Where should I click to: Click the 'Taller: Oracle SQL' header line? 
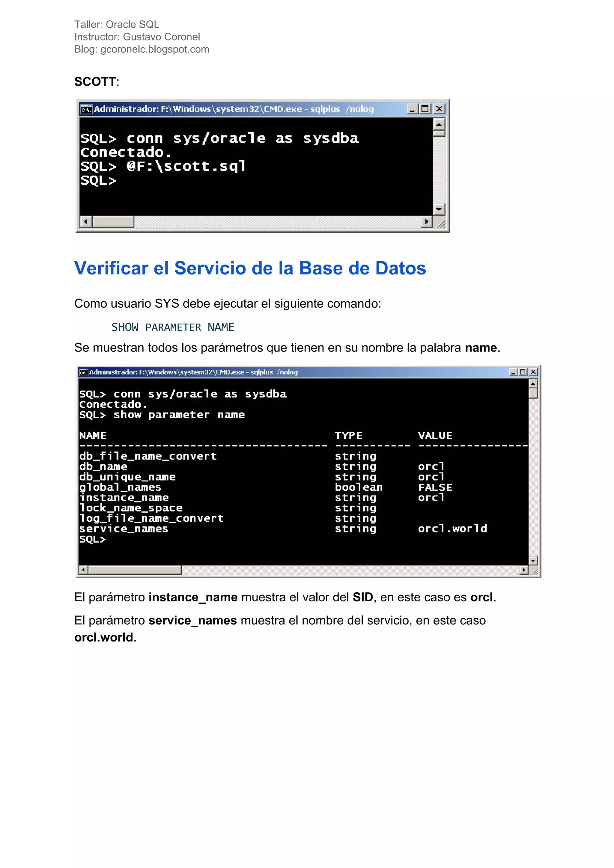(117, 25)
